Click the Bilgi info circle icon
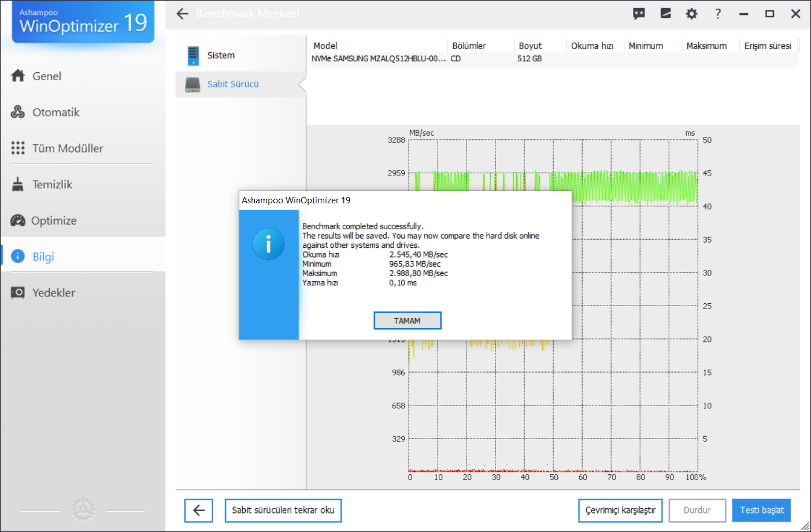811x532 pixels. tap(18, 256)
